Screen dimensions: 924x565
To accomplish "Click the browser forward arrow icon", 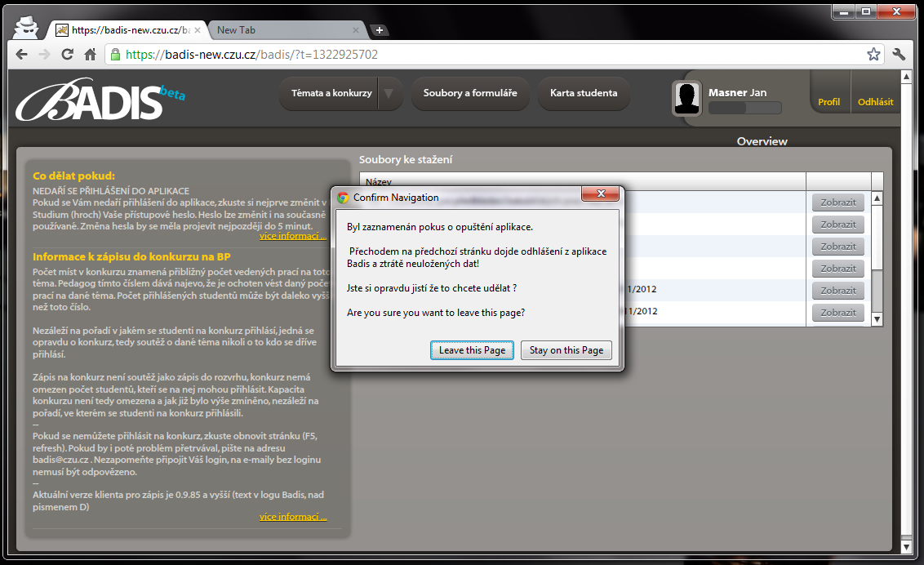I will (x=45, y=55).
